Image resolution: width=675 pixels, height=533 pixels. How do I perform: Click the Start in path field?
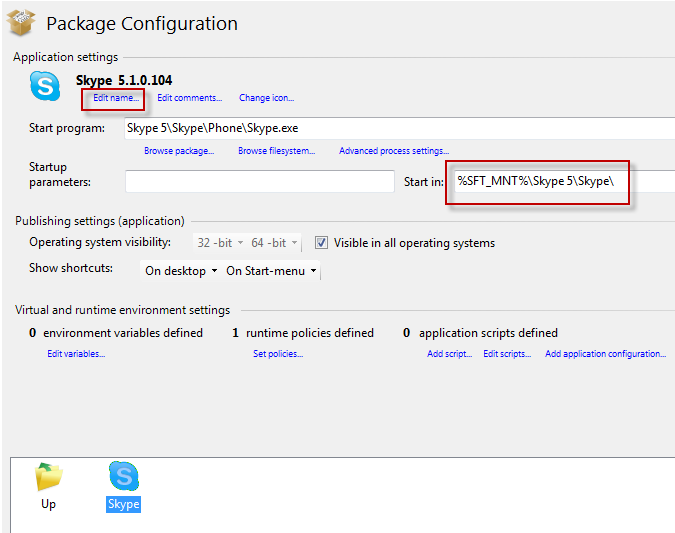(x=560, y=181)
